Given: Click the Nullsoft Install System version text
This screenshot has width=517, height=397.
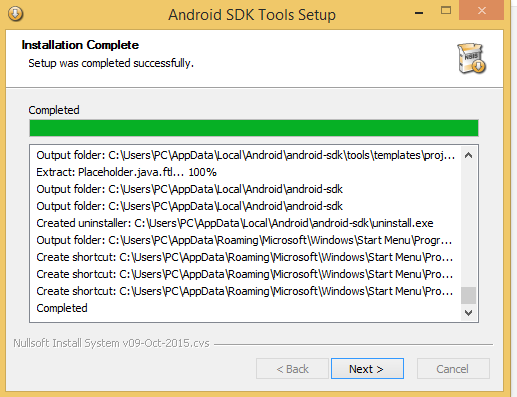Looking at the screenshot, I should pos(111,343).
